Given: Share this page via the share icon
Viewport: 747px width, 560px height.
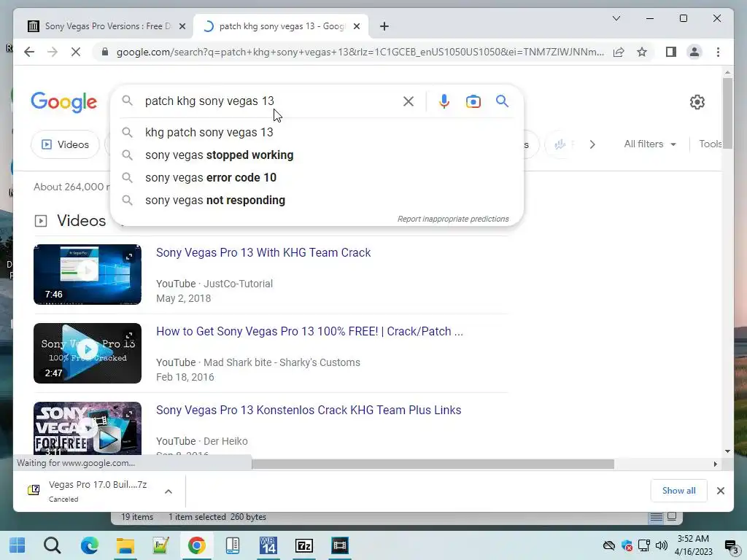Looking at the screenshot, I should (619, 52).
